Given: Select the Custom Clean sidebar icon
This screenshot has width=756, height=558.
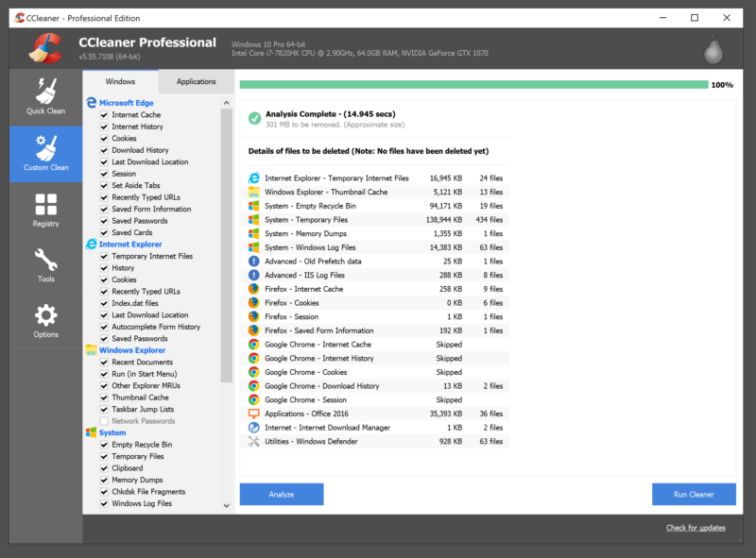Looking at the screenshot, I should 45,154.
